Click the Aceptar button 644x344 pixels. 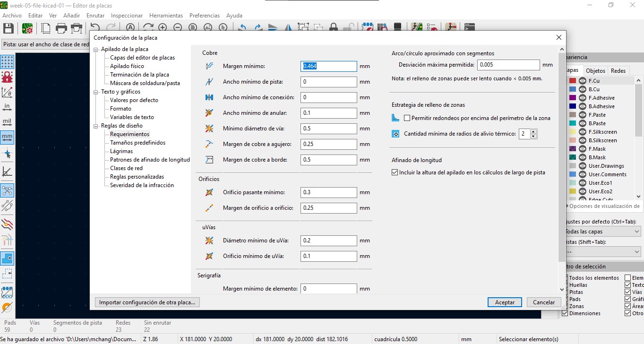[x=505, y=302]
